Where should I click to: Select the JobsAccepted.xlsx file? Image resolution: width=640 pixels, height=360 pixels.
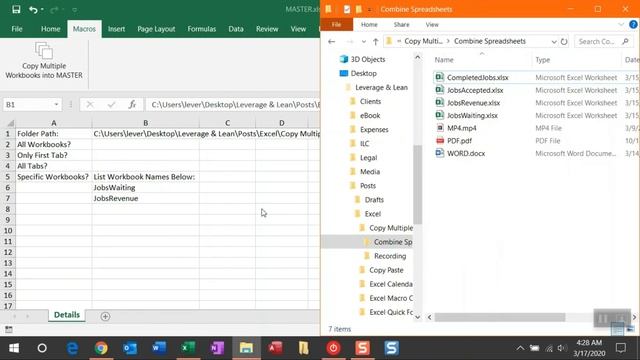[x=475, y=90]
